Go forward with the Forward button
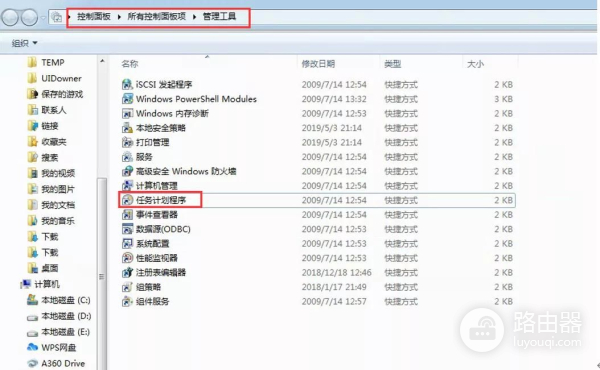 click(29, 18)
